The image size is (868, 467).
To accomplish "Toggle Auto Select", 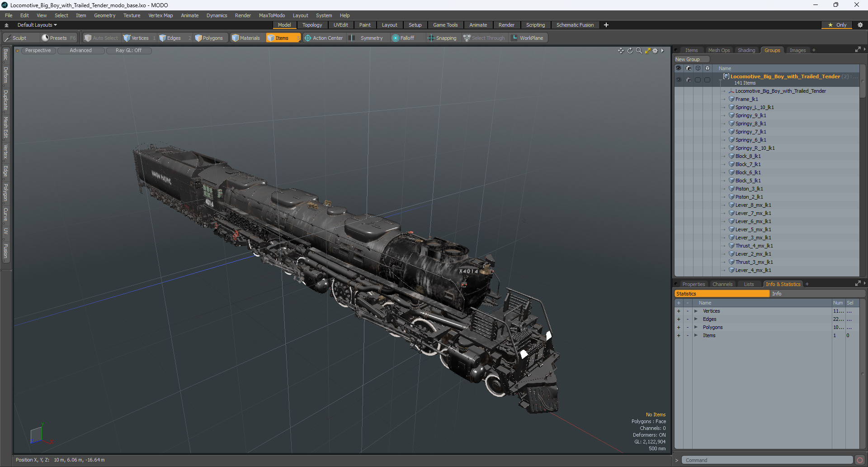I will click(101, 38).
